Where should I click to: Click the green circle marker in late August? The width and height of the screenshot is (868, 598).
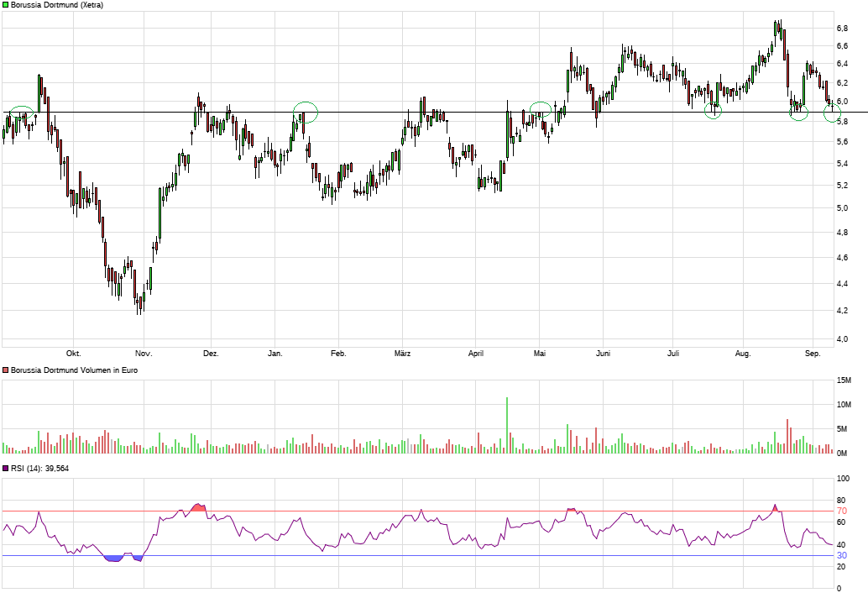(798, 112)
